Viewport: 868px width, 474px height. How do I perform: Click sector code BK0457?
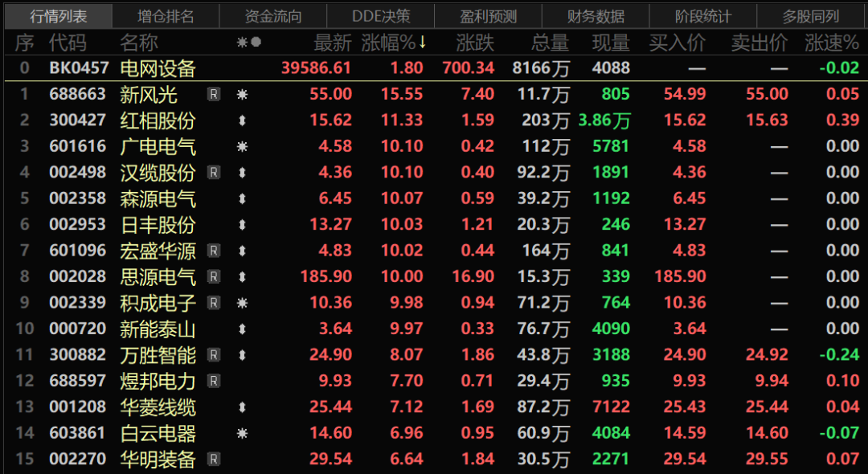pyautogui.click(x=79, y=68)
